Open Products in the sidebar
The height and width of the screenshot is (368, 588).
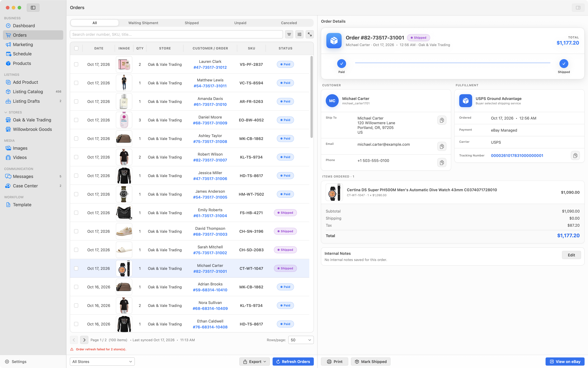[x=33, y=63]
